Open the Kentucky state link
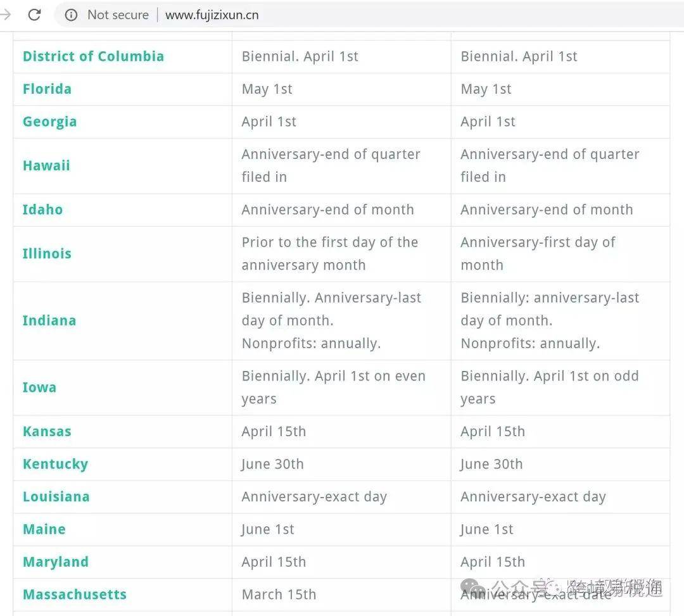The width and height of the screenshot is (684, 616). (55, 464)
